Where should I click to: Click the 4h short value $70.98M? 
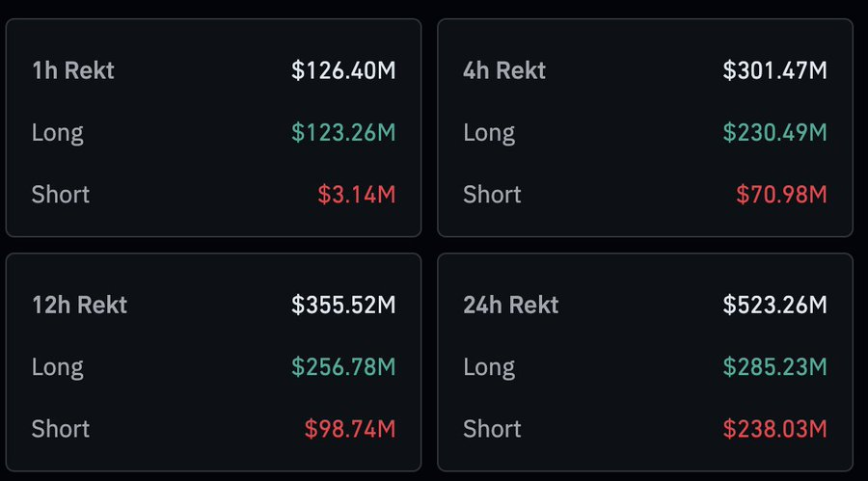[781, 194]
